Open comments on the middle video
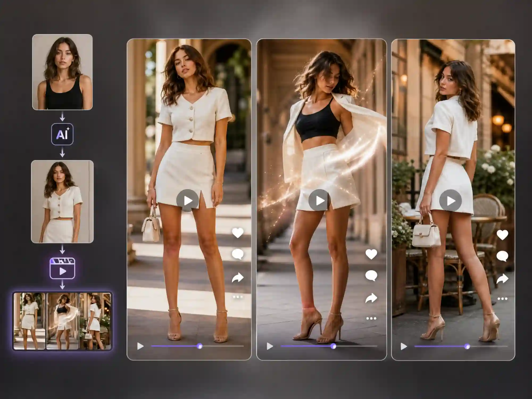This screenshot has height=399, width=532. coord(371,276)
